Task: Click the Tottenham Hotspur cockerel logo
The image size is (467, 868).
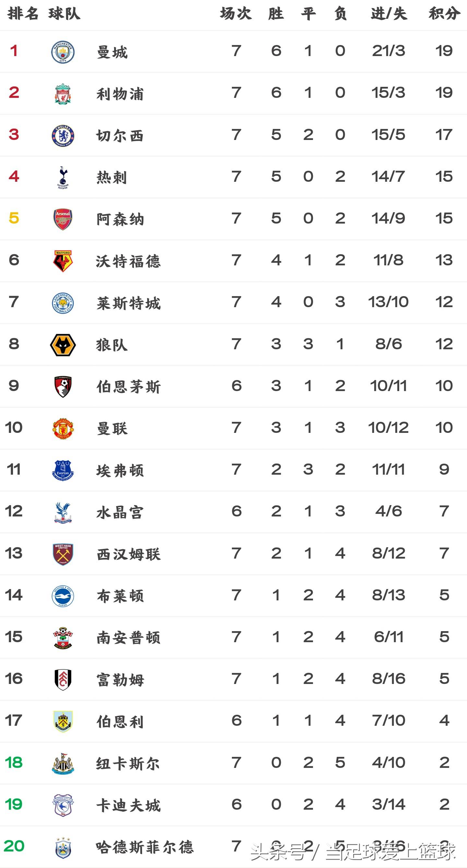Action: tap(63, 177)
